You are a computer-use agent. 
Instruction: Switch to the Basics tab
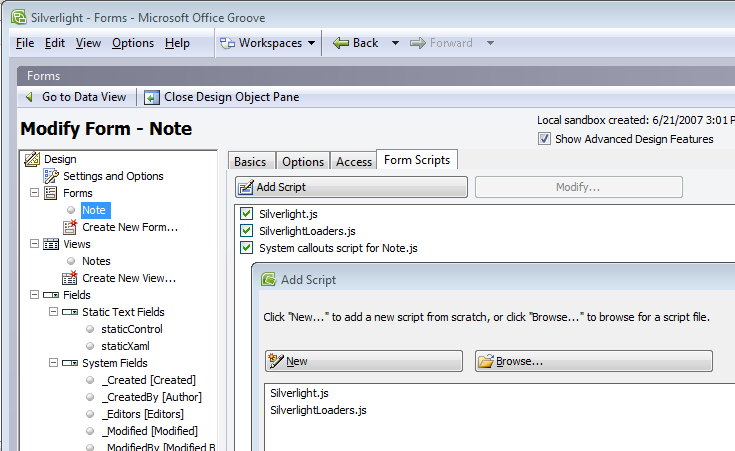point(250,161)
